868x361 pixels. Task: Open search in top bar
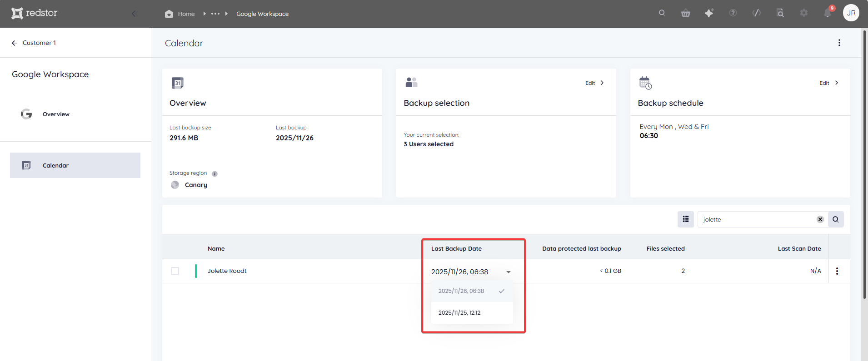[662, 13]
